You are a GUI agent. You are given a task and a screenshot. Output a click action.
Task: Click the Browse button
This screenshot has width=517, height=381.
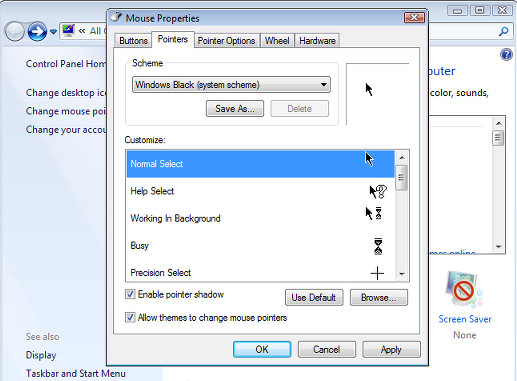click(379, 297)
